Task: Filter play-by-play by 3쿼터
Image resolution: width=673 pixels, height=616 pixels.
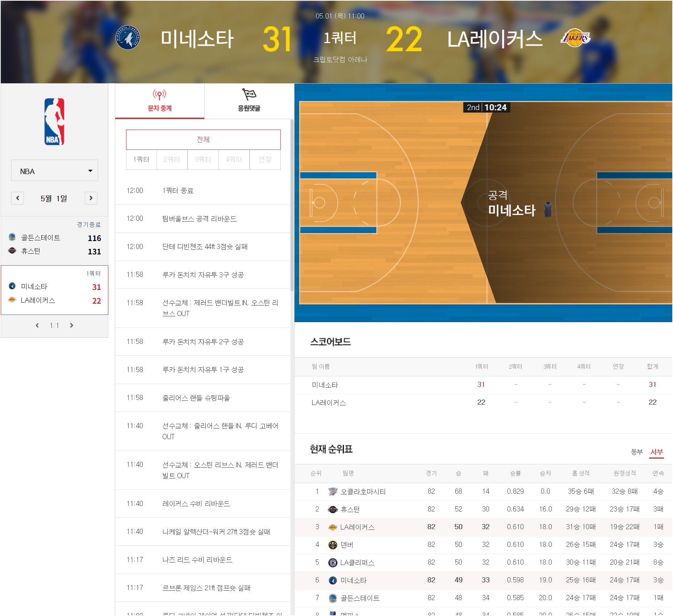Action: point(203,159)
